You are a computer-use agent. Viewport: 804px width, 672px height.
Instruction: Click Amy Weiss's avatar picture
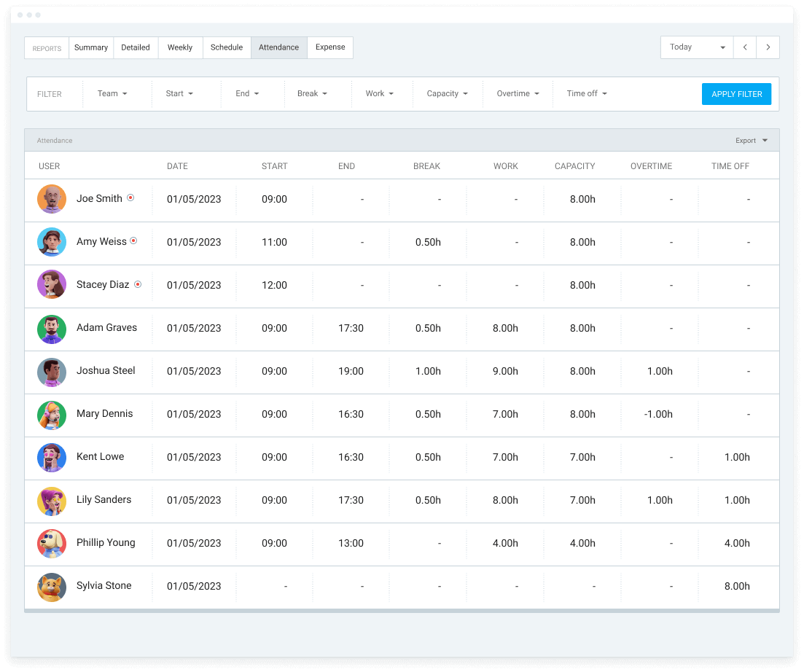[x=52, y=241]
